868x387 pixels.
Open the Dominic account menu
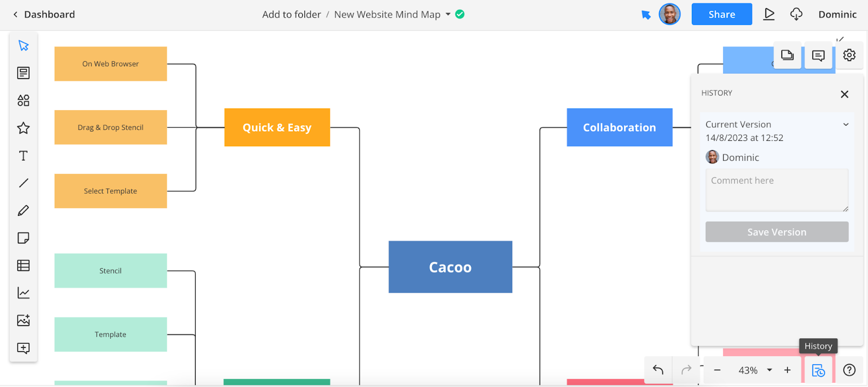point(838,15)
